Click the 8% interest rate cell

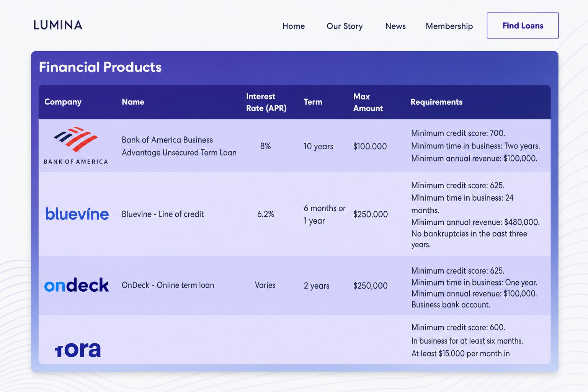265,146
